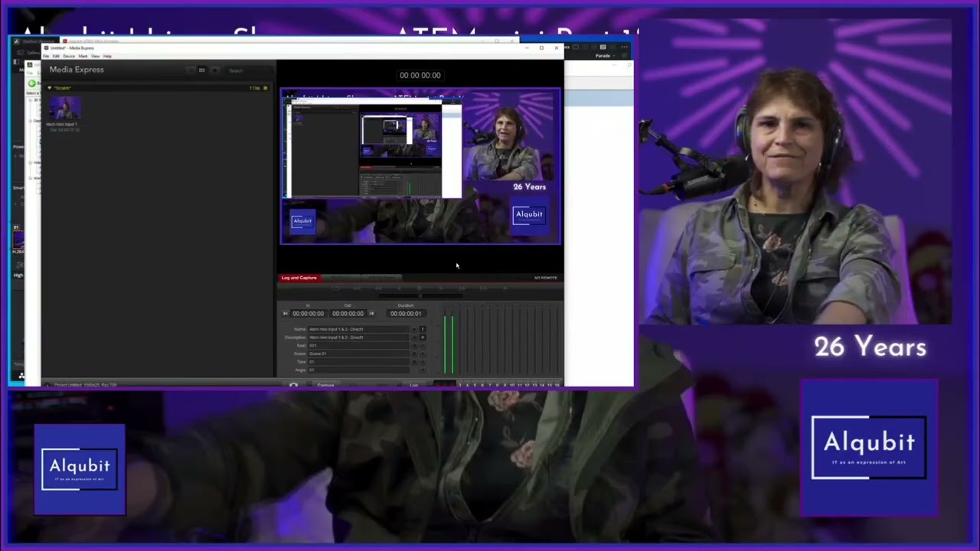Grab a still with the camera icon
This screenshot has height=551, width=980.
click(x=293, y=385)
